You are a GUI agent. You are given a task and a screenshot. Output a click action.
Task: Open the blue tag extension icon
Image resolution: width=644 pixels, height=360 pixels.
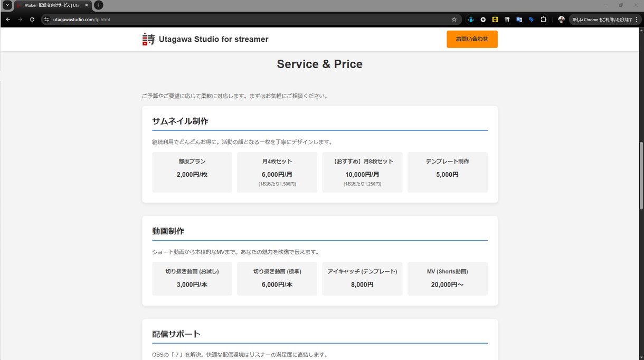pos(531,20)
